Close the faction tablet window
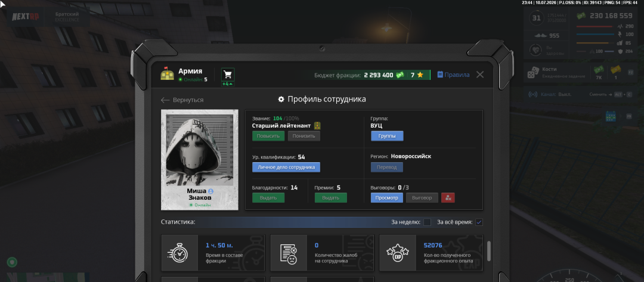The width and height of the screenshot is (644, 282). point(479,75)
